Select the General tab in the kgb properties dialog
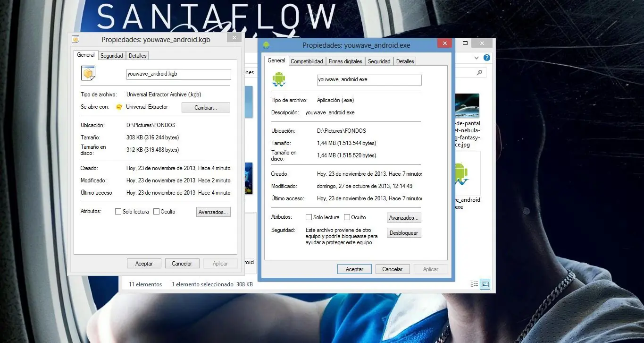This screenshot has width=644, height=343. pyautogui.click(x=86, y=55)
